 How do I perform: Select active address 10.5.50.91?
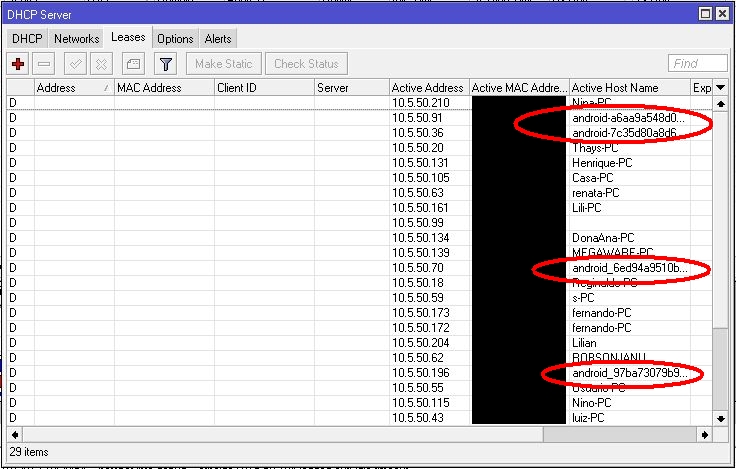coord(417,118)
